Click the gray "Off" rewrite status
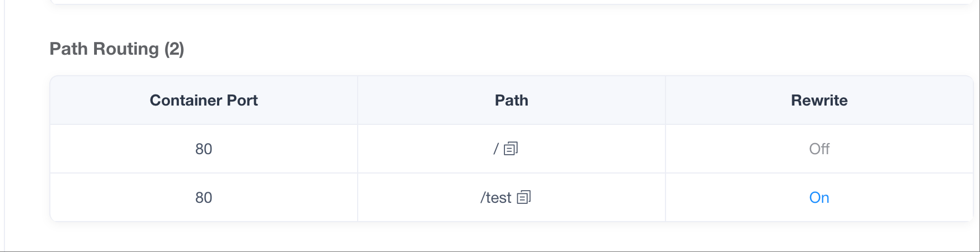Screen dimensions: 980x252 819,149
